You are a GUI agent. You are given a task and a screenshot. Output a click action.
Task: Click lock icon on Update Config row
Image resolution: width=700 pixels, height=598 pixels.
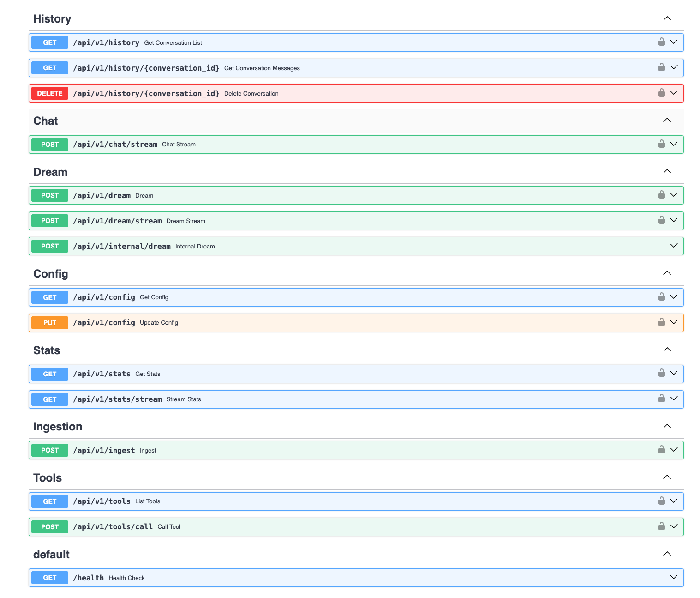(x=661, y=322)
